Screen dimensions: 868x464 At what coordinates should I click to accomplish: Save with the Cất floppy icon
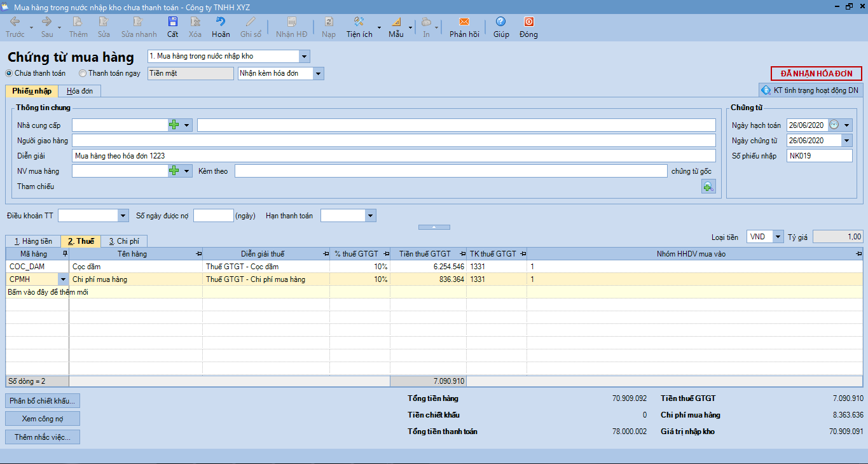[173, 22]
